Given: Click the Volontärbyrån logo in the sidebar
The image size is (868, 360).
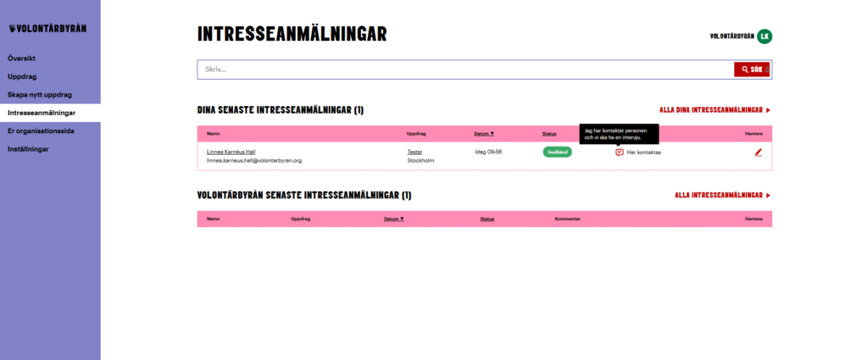Looking at the screenshot, I should click(47, 28).
